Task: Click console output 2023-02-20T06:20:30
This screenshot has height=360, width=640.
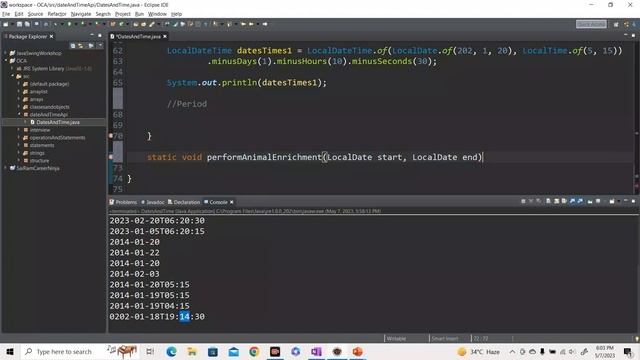Action: pyautogui.click(x=157, y=220)
